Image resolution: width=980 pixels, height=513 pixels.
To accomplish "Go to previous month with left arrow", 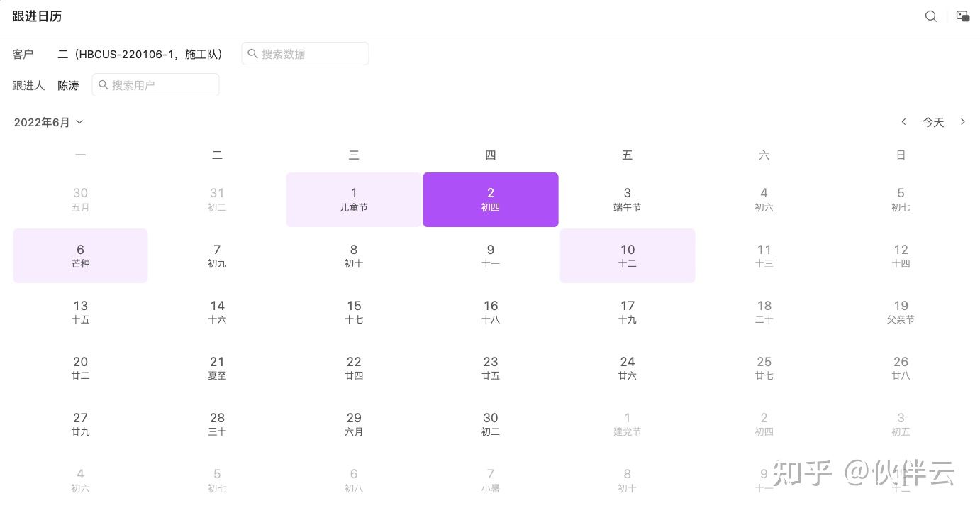I will tap(903, 122).
